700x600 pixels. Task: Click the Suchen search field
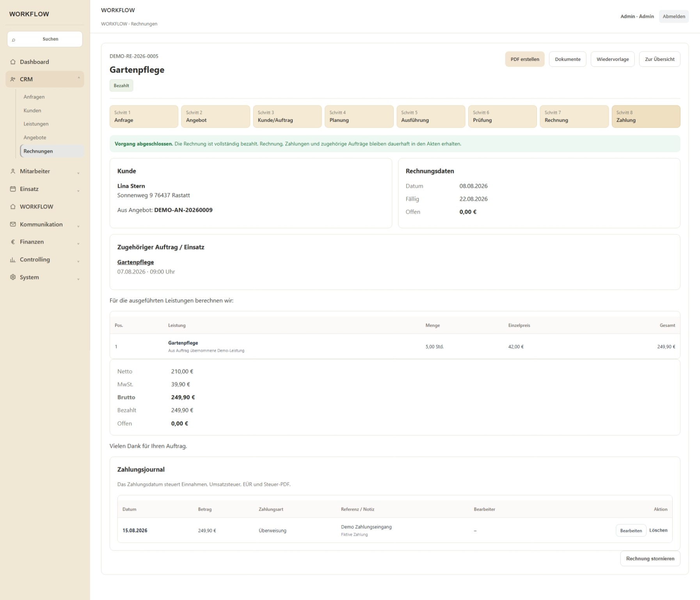(x=45, y=39)
